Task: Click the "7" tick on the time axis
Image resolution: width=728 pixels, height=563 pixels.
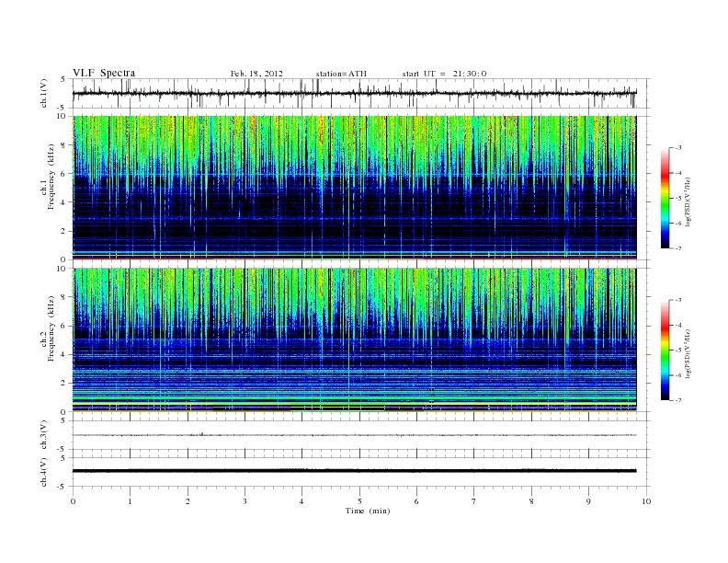Action: click(473, 501)
